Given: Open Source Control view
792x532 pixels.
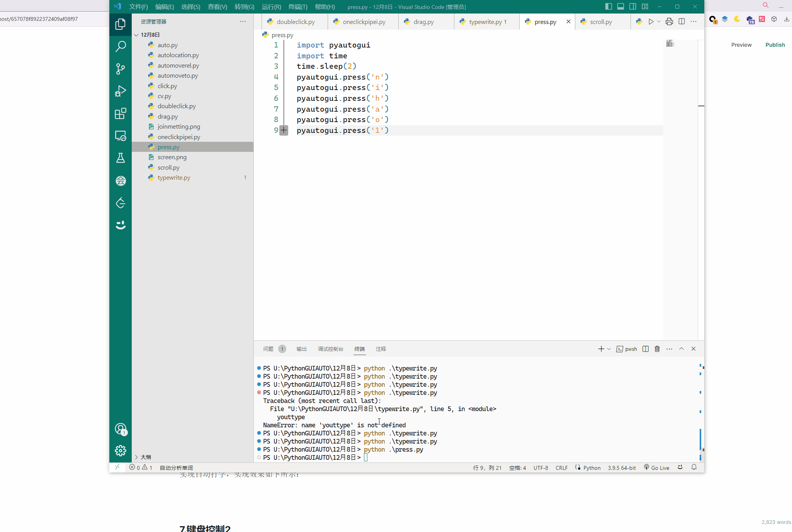Looking at the screenshot, I should coord(121,69).
